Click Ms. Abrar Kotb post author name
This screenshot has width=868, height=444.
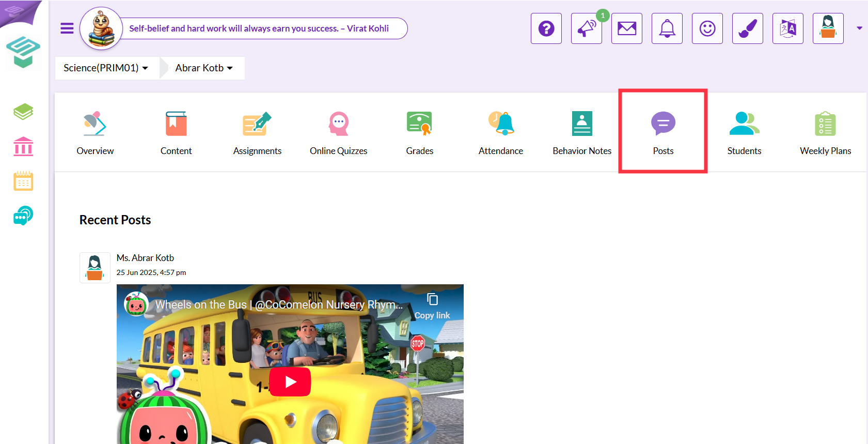tap(145, 258)
